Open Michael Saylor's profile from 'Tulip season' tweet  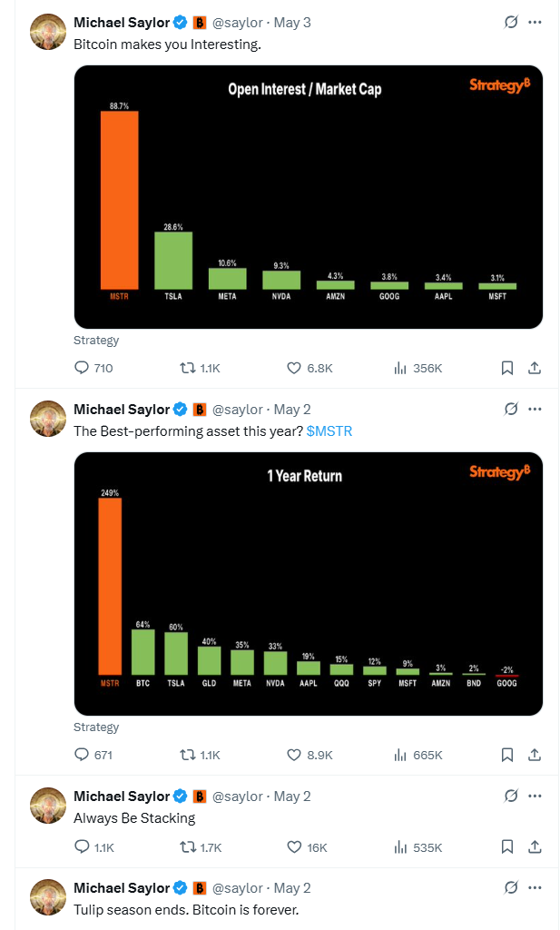[121, 887]
